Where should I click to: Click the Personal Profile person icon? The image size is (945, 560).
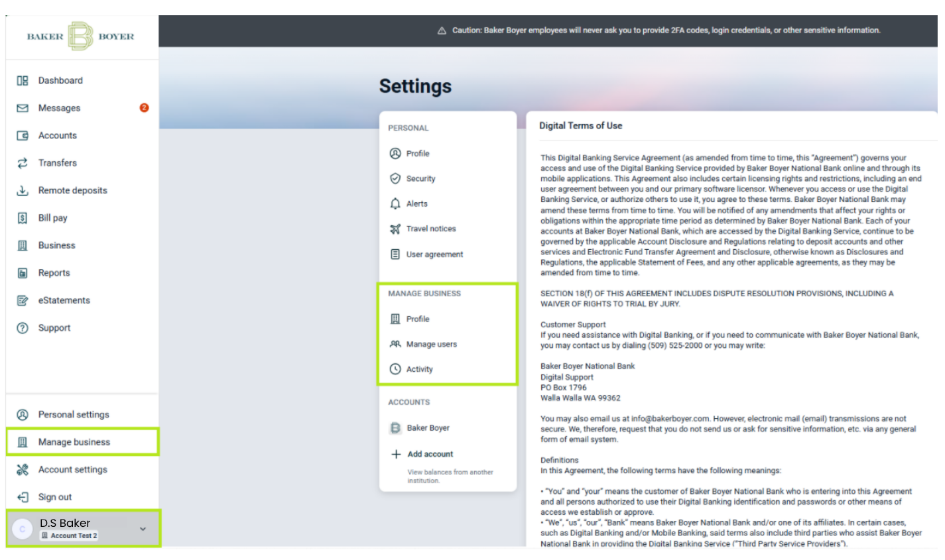[x=395, y=154]
